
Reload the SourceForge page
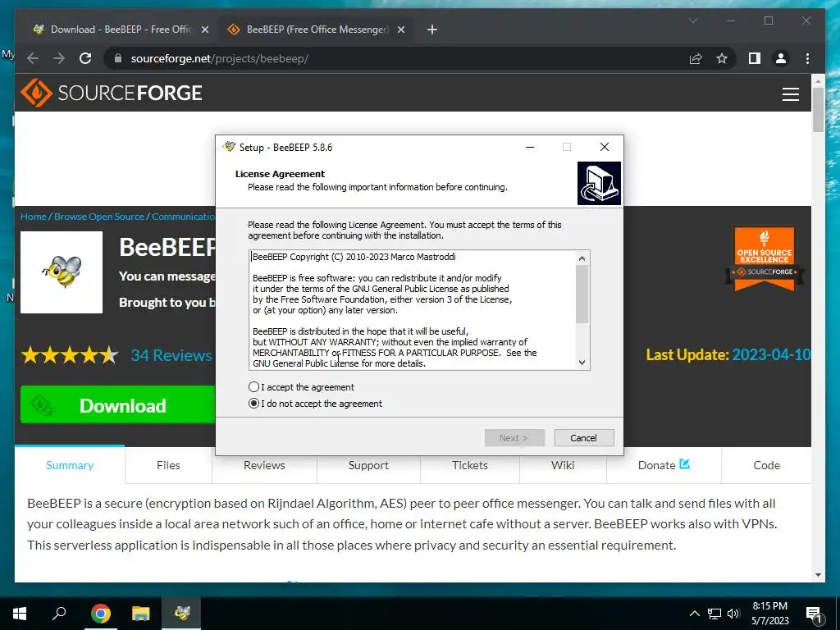[x=85, y=58]
